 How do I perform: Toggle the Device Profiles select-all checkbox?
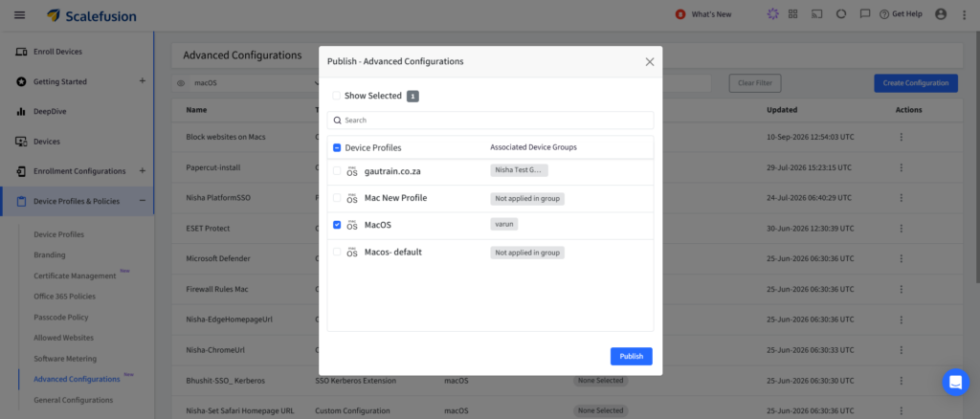(337, 148)
